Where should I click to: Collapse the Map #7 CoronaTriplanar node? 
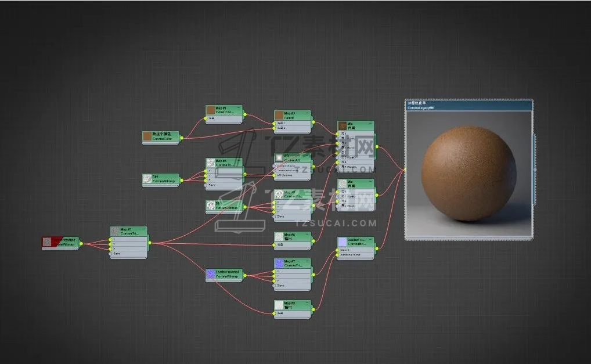308,261
